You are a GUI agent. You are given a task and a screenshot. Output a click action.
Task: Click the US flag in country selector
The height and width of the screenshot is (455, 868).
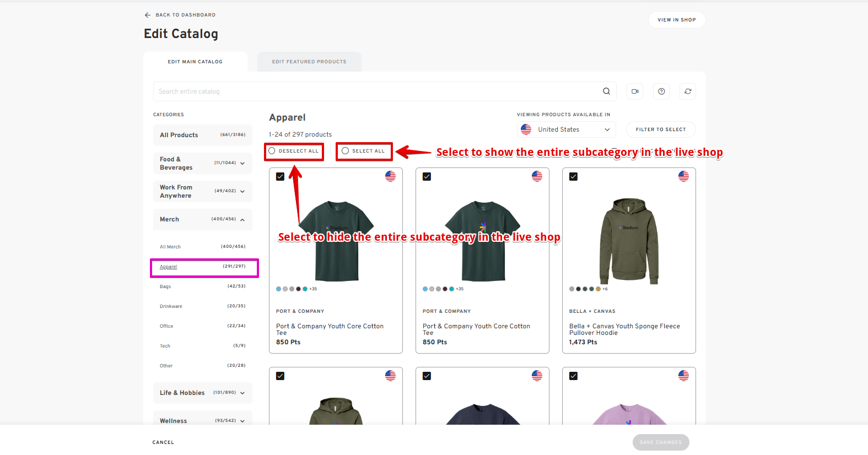526,129
